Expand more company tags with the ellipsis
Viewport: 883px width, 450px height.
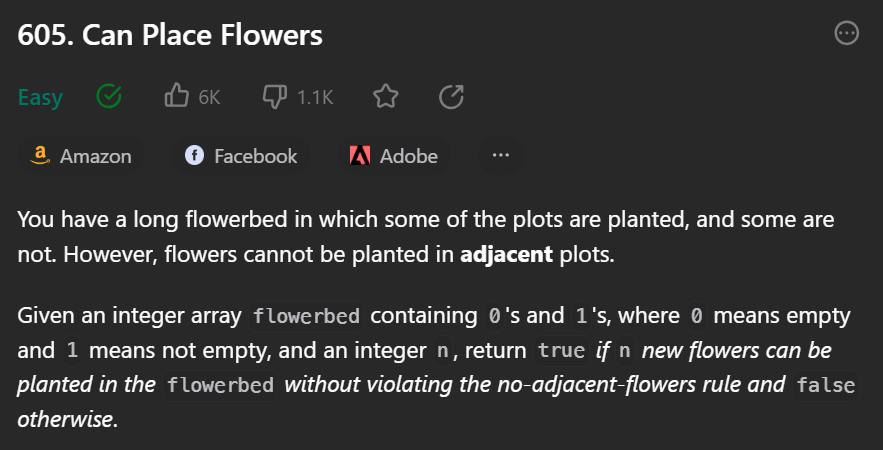[x=501, y=156]
